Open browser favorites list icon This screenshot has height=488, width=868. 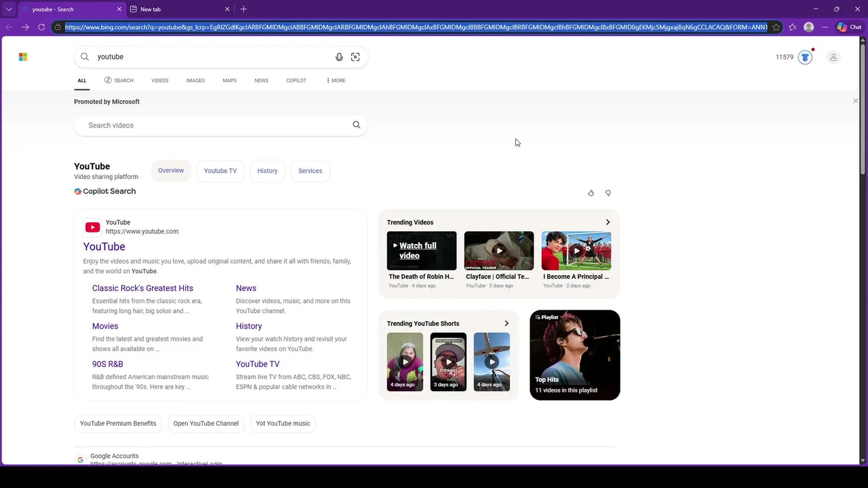792,27
